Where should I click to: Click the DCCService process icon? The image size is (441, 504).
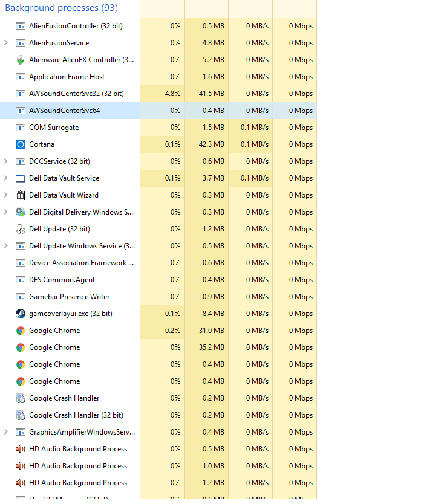tap(20, 161)
